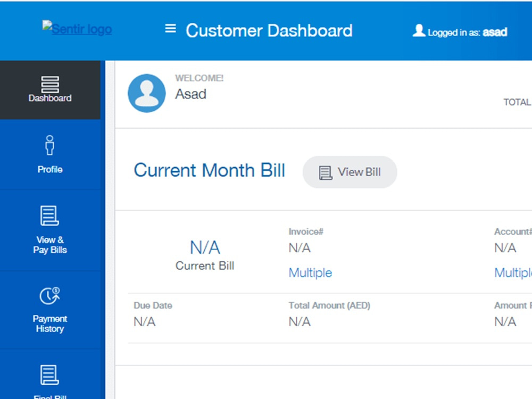Click the Final Bill document icon in sidebar
Screen dimensions: 532x399
point(49,375)
